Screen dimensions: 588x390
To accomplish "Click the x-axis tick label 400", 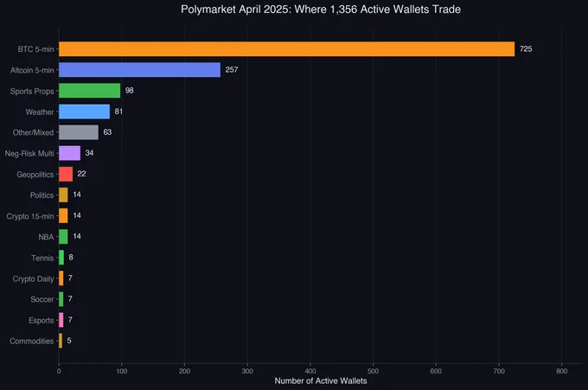I will tap(310, 371).
